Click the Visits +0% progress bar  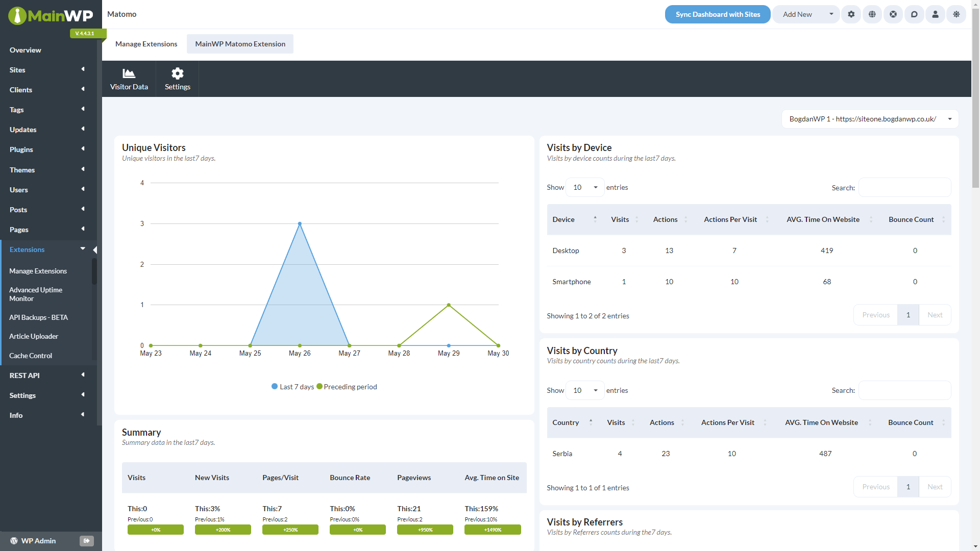pos(156,530)
